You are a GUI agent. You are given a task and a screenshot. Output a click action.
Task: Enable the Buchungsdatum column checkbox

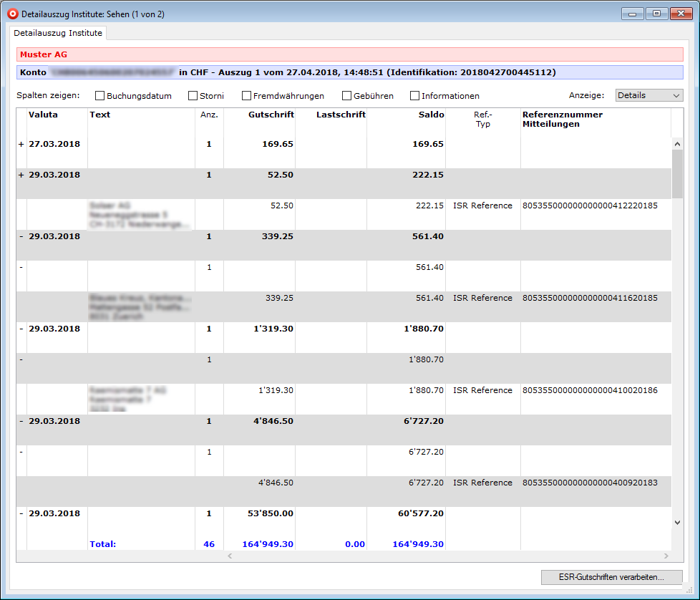point(100,96)
